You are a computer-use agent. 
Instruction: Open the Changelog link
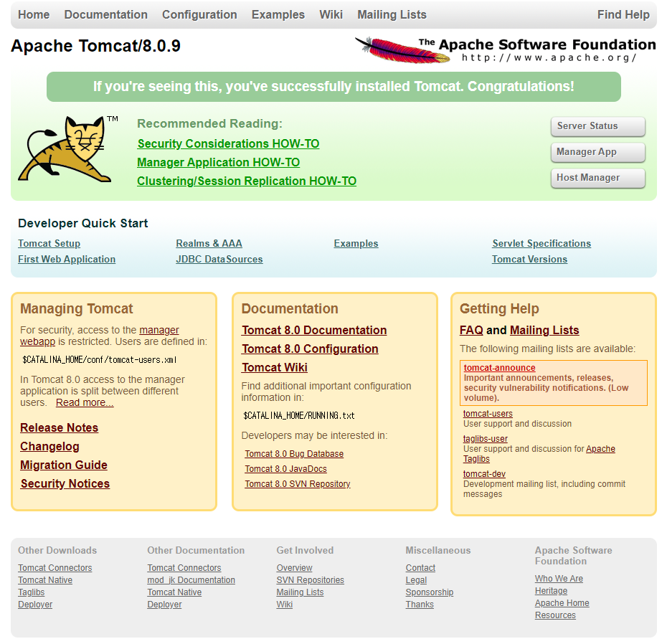click(x=49, y=447)
